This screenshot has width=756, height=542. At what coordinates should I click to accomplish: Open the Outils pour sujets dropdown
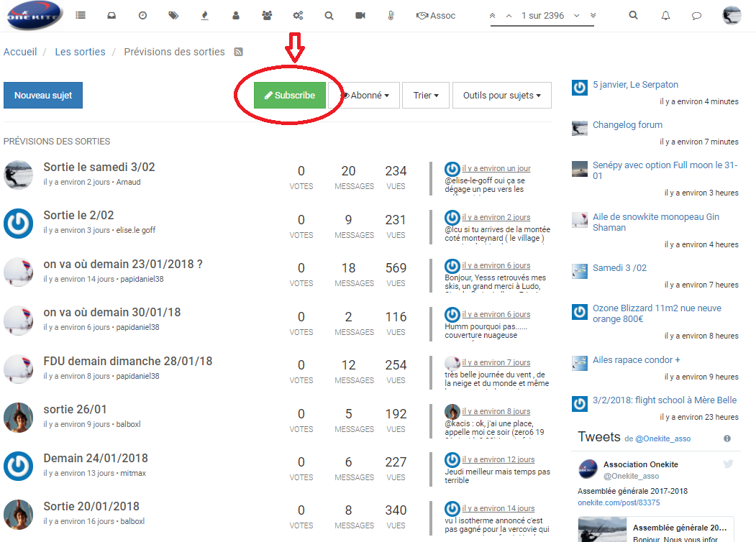coord(502,96)
